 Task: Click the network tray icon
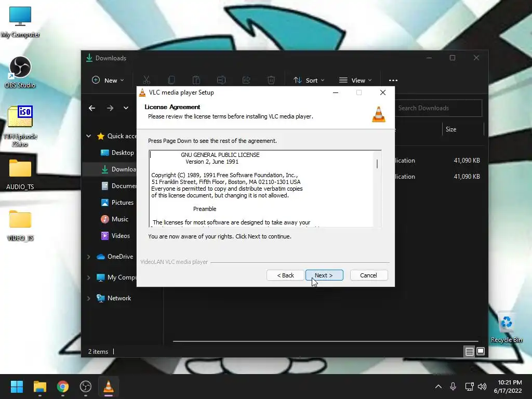coord(469,387)
